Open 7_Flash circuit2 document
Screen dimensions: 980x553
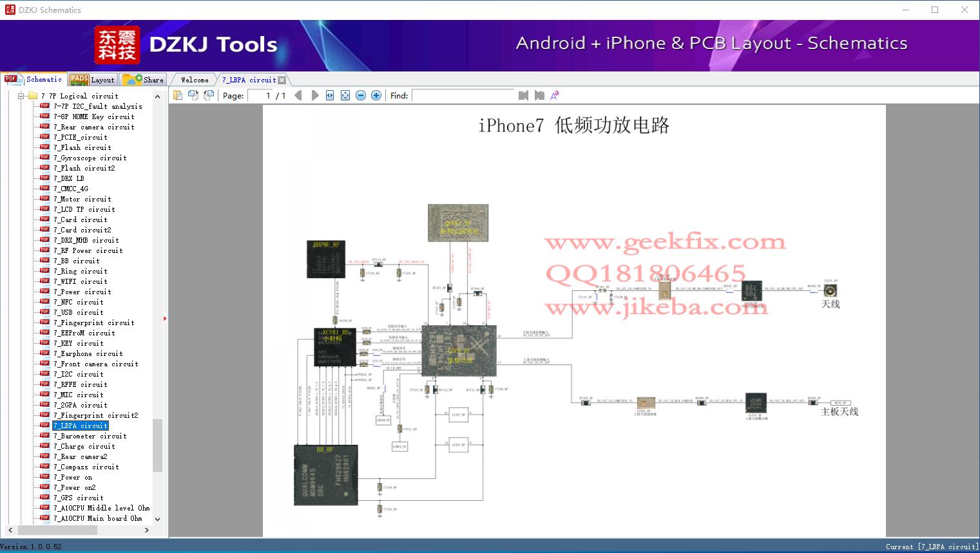tap(84, 168)
